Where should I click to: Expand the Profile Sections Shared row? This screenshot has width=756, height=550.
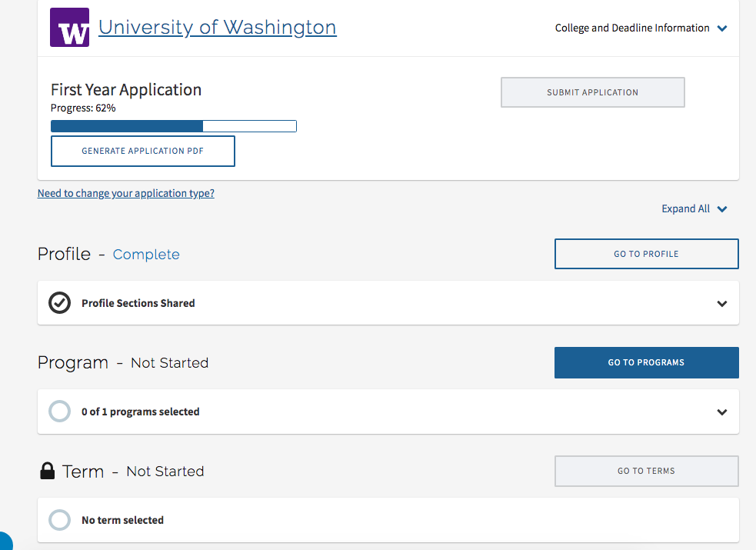click(x=721, y=303)
